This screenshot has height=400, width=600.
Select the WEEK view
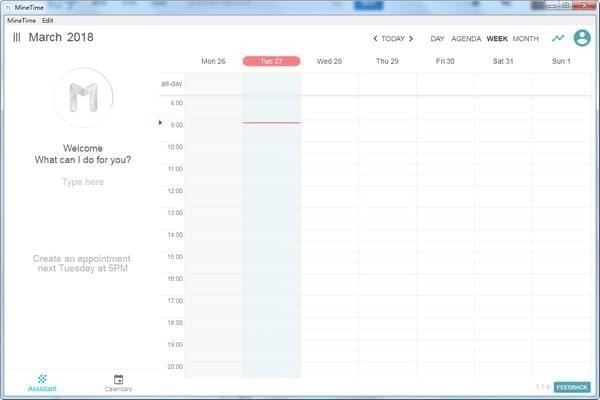point(497,39)
